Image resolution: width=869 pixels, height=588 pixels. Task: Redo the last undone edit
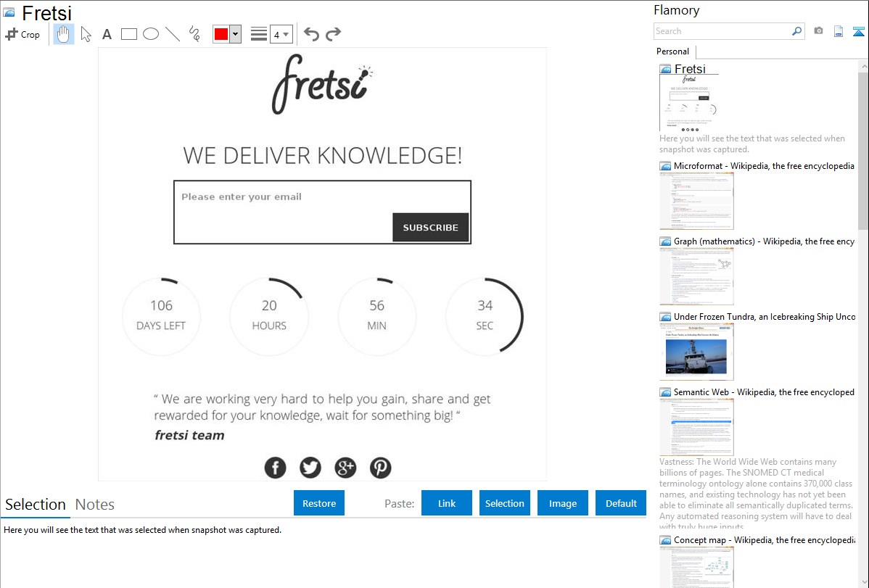click(x=333, y=34)
